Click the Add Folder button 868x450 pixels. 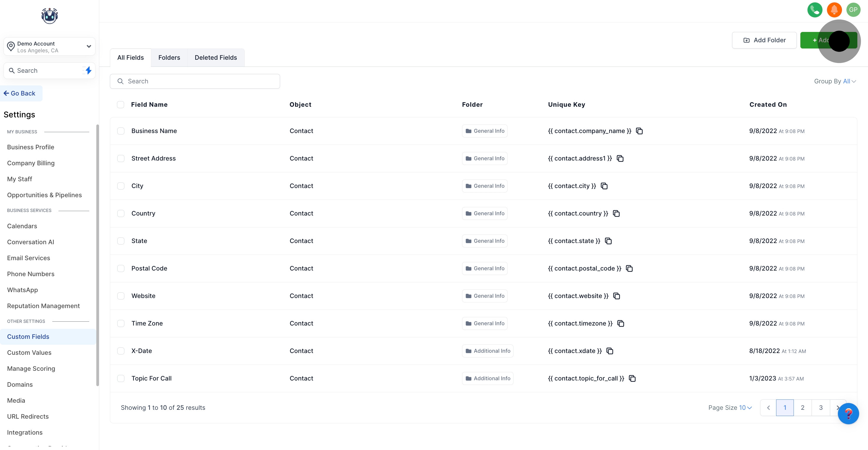764,40
